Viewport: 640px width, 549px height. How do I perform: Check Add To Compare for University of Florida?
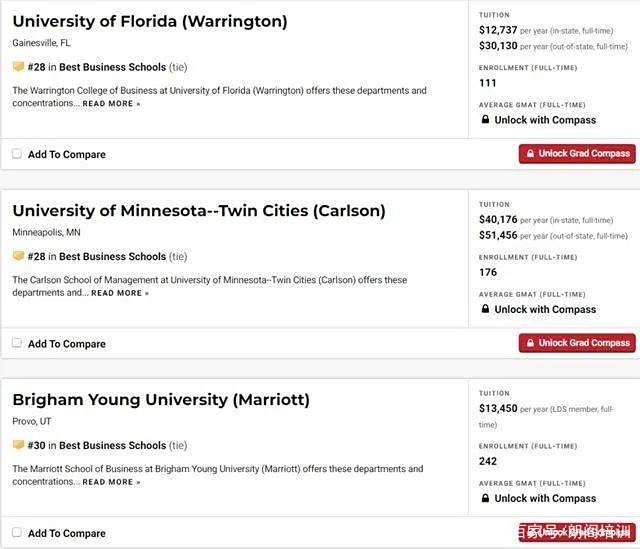click(17, 154)
